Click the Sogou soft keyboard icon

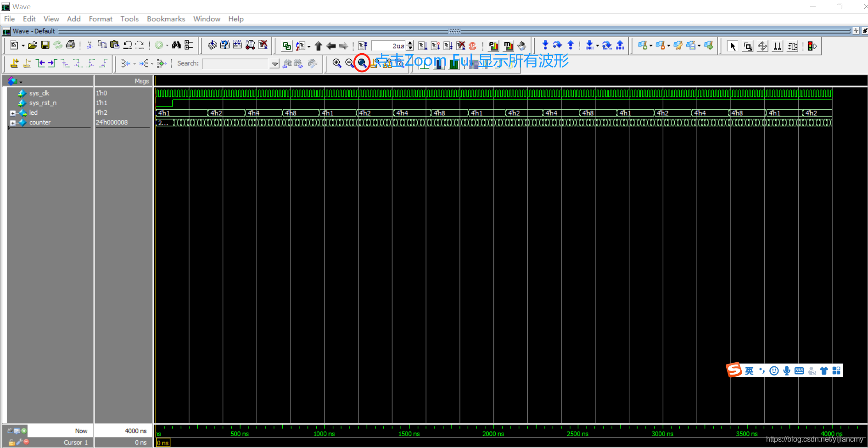coord(799,371)
